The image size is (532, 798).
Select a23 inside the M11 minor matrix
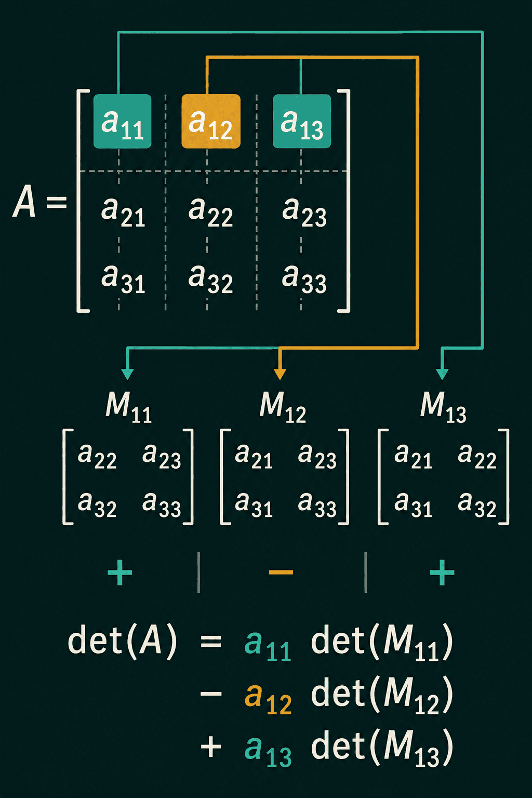(162, 456)
